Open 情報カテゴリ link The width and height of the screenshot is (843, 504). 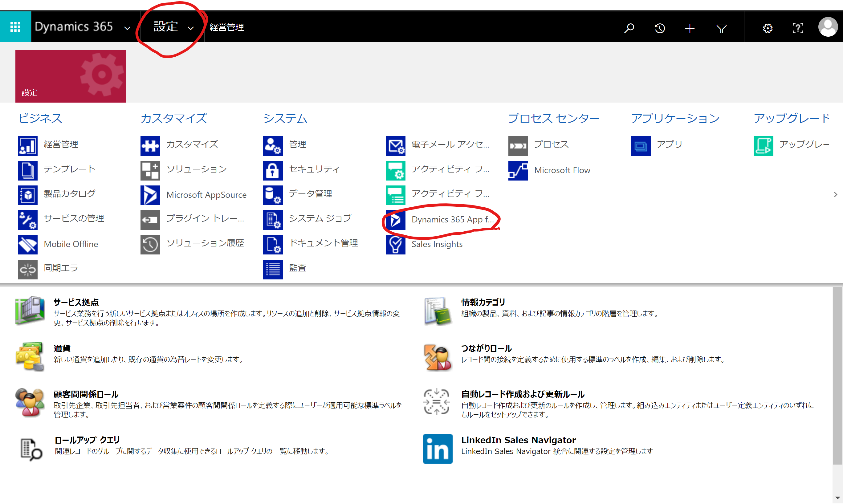[483, 302]
